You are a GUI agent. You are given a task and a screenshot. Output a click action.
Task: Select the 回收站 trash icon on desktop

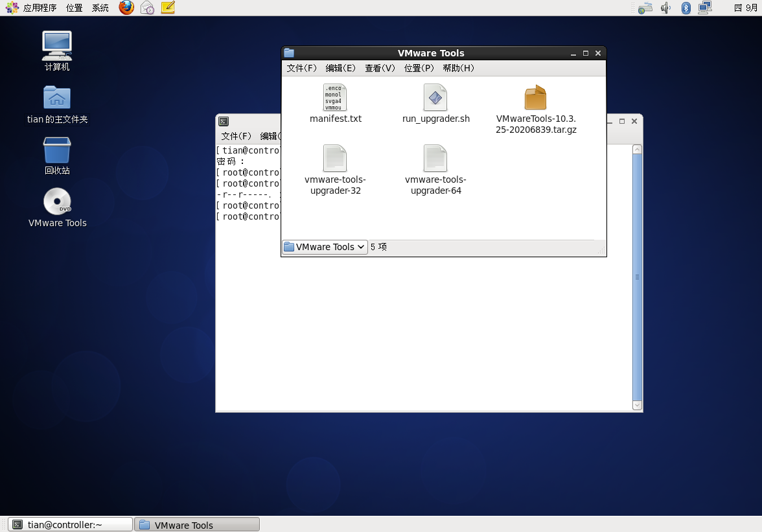[57, 156]
